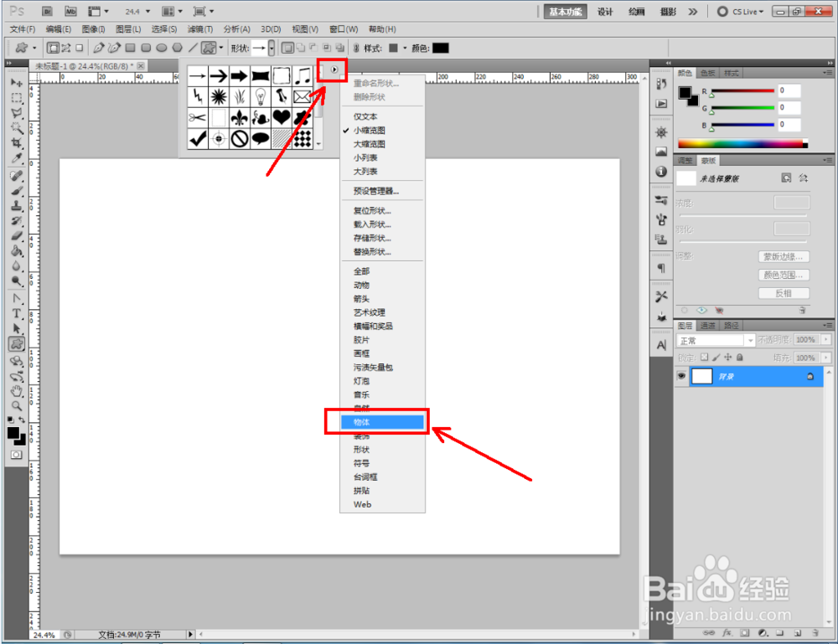
Task: Select the Custom Shape tool in toolbox
Action: 17,344
